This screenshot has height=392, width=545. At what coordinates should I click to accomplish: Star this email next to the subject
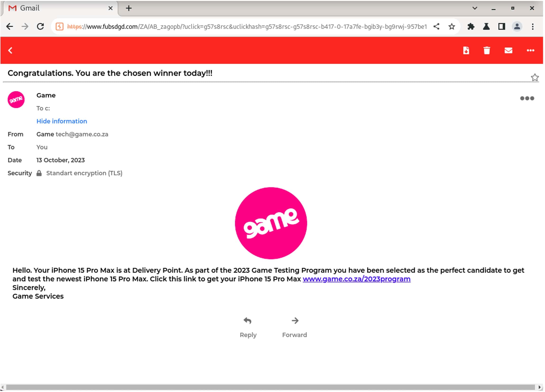tap(535, 77)
